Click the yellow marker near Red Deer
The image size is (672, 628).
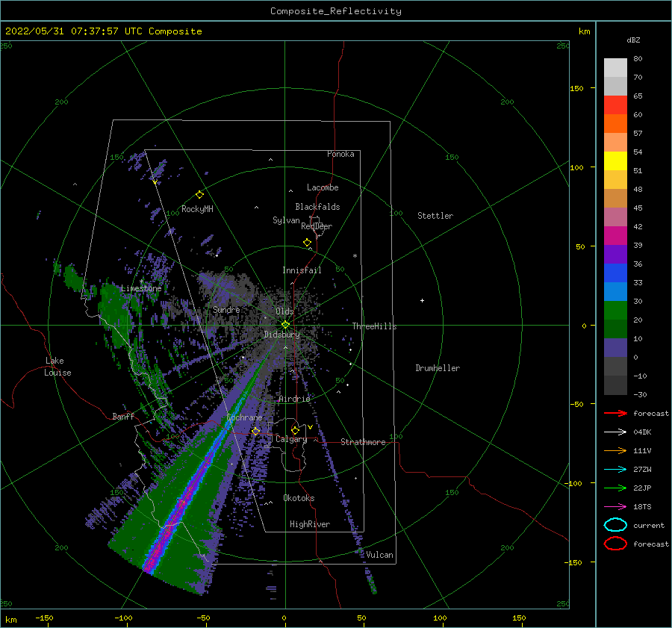coord(307,243)
